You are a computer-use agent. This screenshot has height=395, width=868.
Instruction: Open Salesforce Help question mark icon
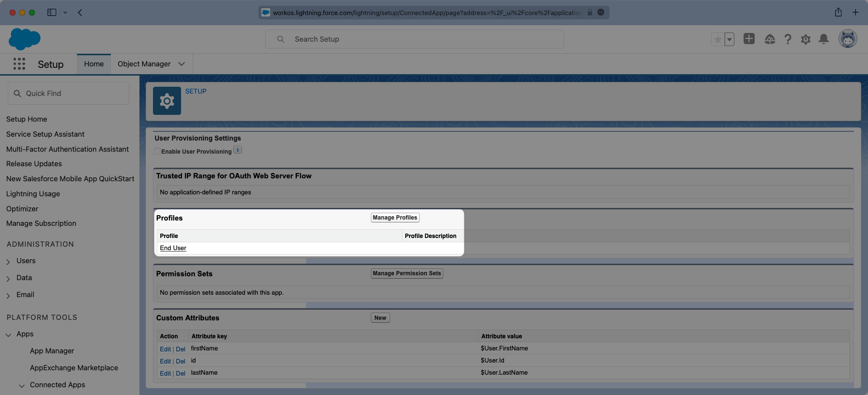pyautogui.click(x=788, y=39)
